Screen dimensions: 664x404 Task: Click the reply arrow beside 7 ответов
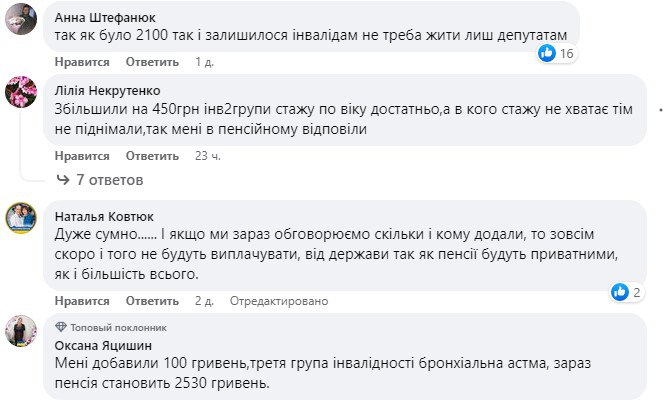[x=63, y=180]
